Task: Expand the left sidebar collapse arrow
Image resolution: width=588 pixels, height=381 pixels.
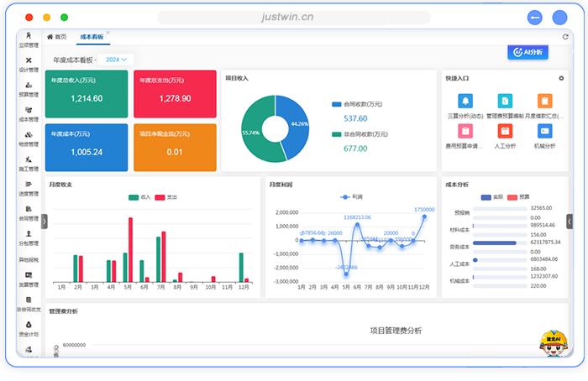Action: click(x=45, y=221)
